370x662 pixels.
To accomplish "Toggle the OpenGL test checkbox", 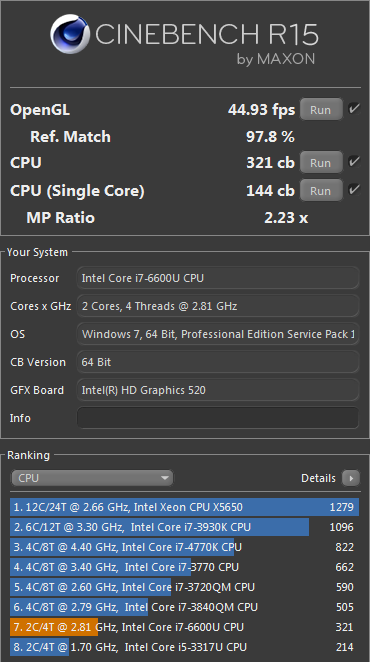I will 354,109.
